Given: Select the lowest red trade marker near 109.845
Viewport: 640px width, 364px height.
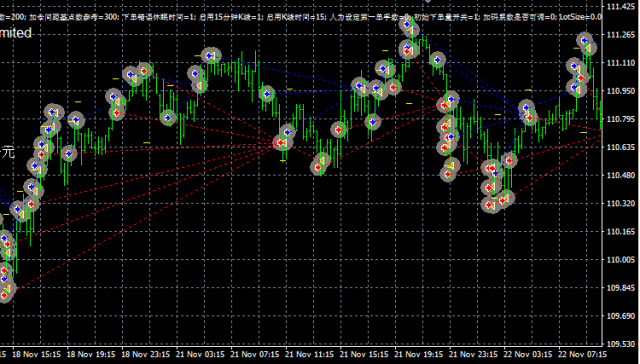Looking at the screenshot, I should tap(4, 295).
